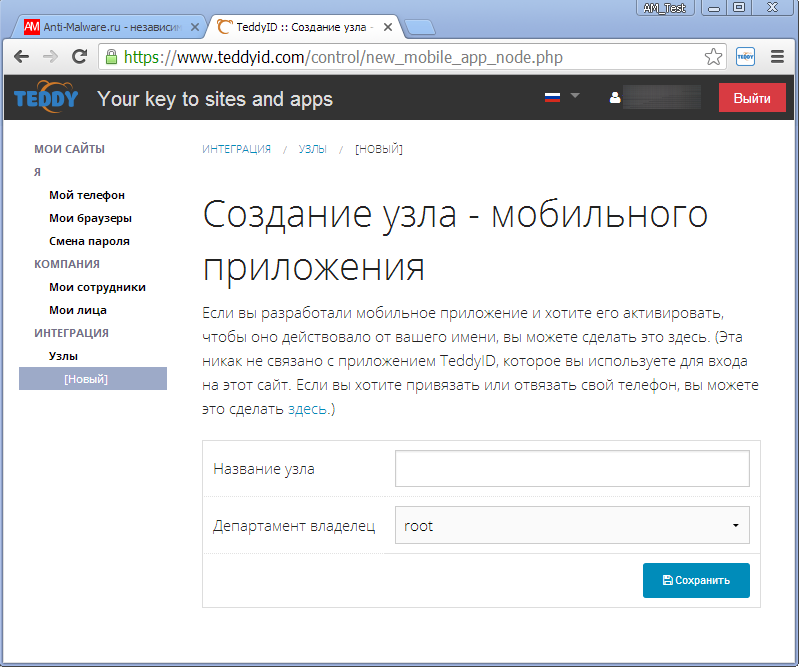Expand language dropdown arrow
Image resolution: width=799 pixels, height=667 pixels.
tap(575, 95)
